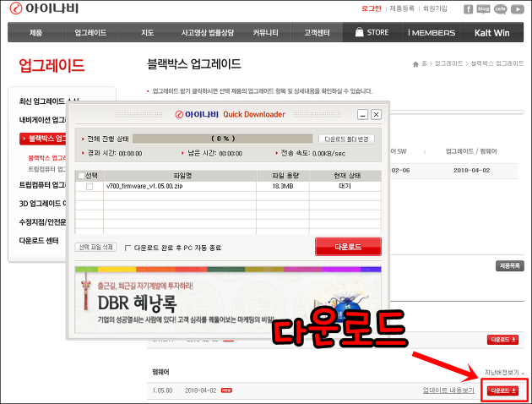
Task: Click the red 다운로드 button in the dialog
Action: 348,247
